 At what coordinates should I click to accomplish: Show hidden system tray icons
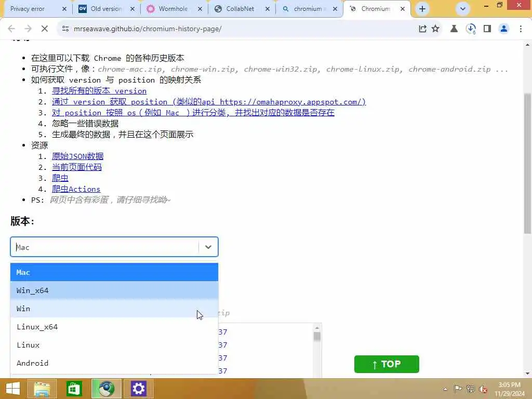(445, 389)
